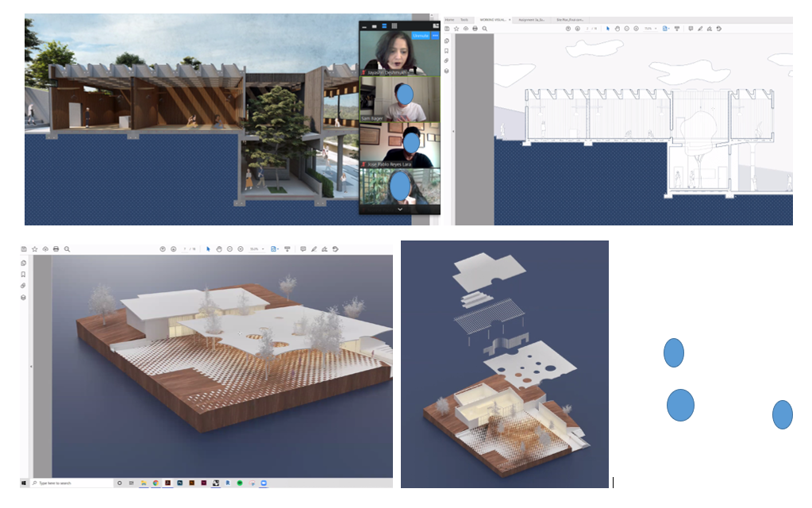Image resolution: width=812 pixels, height=508 pixels.
Task: Go to previous page in 3D-model PDF
Action: click(163, 249)
